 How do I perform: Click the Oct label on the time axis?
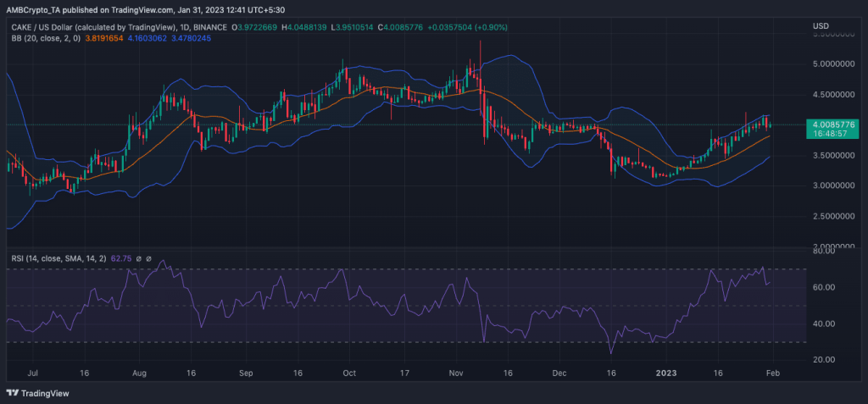click(346, 372)
